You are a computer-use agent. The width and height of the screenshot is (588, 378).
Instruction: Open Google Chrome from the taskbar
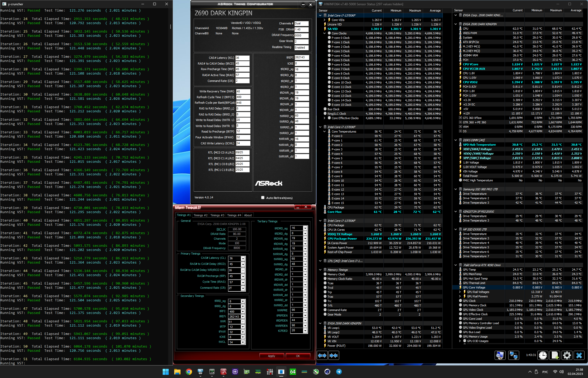189,372
